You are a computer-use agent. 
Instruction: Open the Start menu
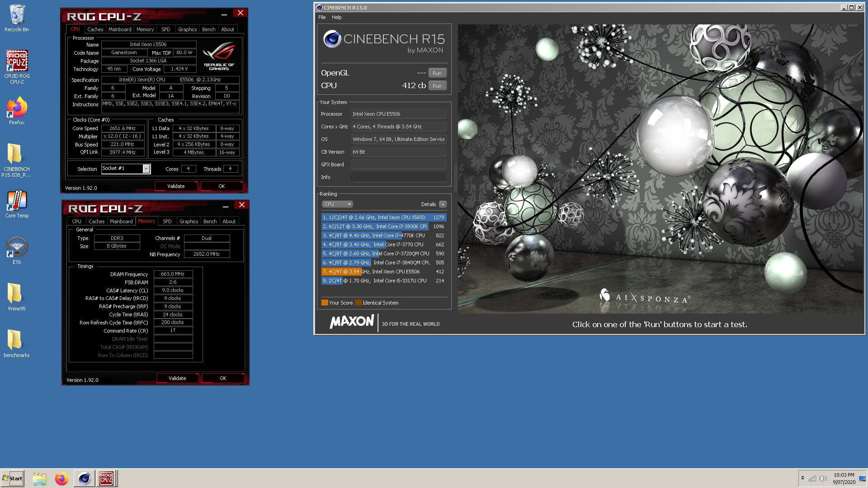[12, 479]
